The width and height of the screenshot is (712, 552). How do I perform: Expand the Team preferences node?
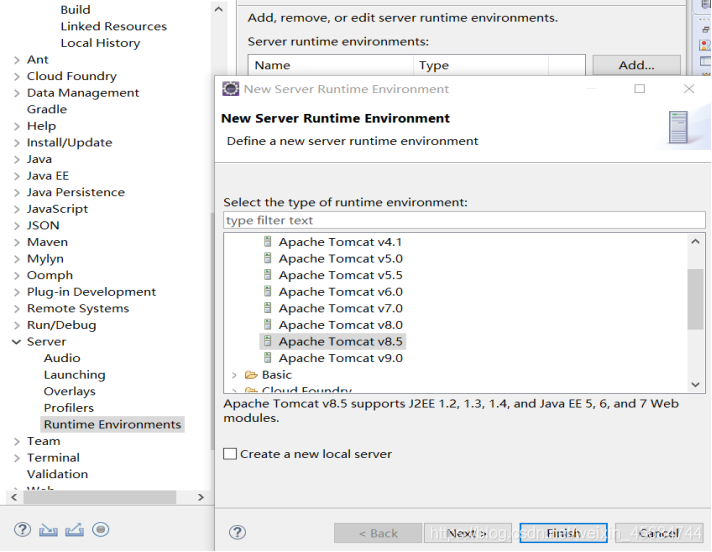point(17,441)
